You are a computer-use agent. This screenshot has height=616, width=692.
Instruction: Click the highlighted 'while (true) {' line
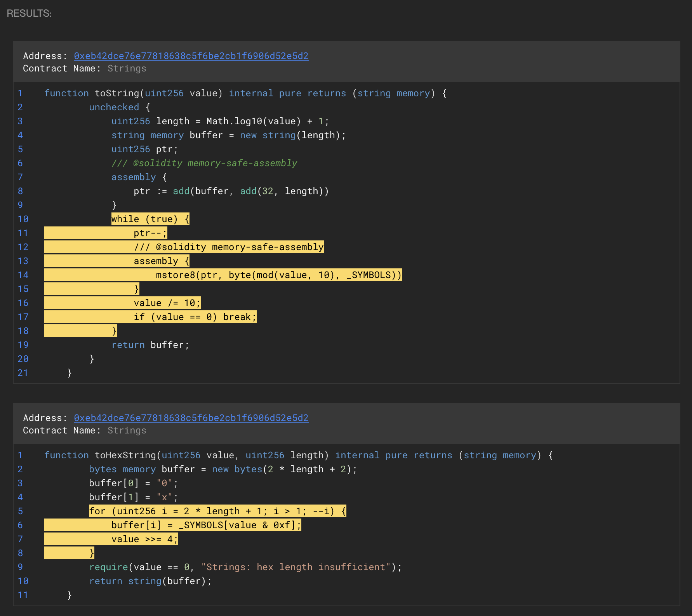point(150,219)
